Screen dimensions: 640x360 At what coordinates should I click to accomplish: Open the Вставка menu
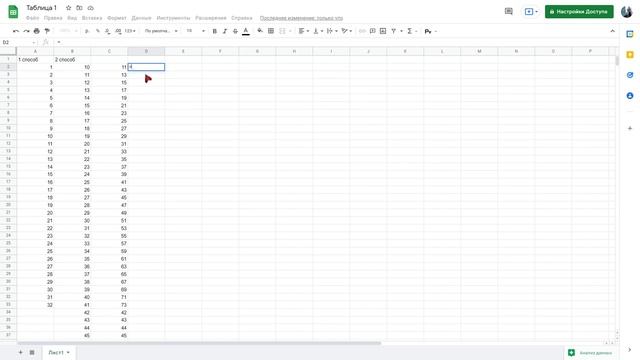92,18
